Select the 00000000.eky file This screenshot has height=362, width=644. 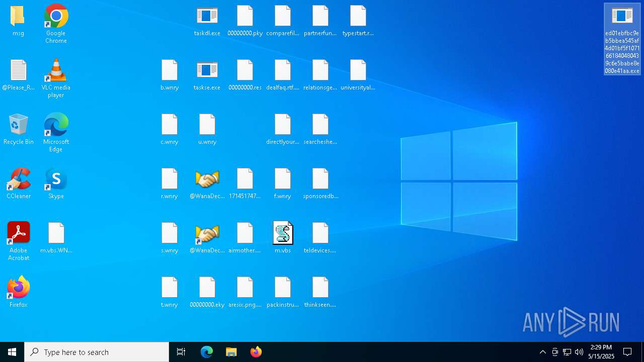(x=207, y=293)
